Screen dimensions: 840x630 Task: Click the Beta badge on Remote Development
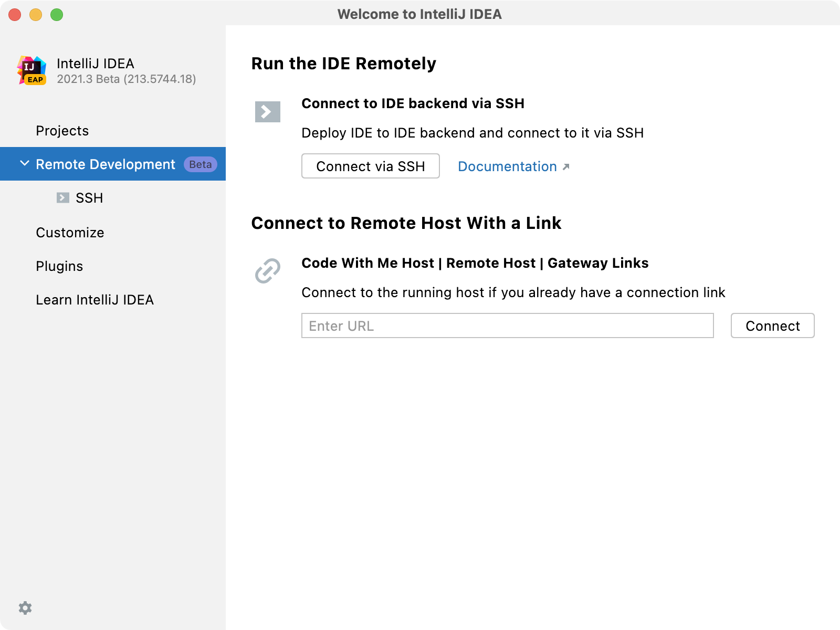200,164
